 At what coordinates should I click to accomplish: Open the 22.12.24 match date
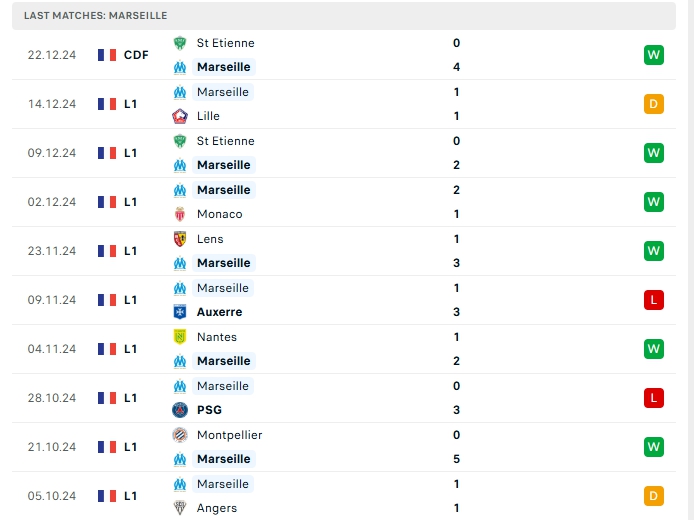[52, 55]
